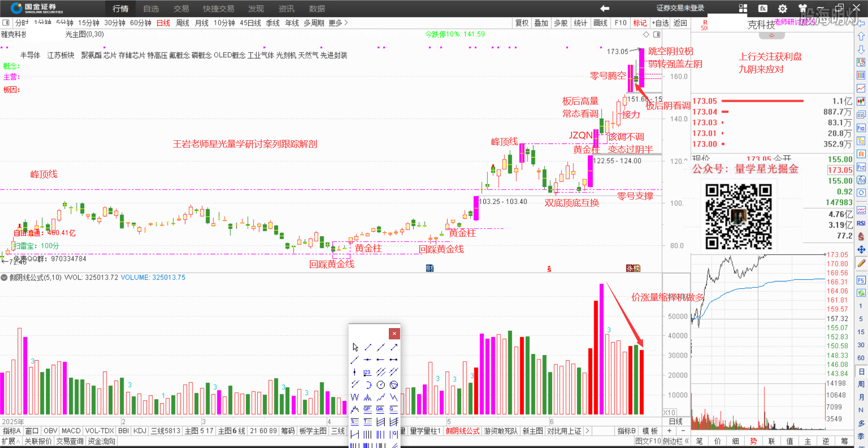Click 资金流向 button
Viewport: 868px width, 448px height.
tap(102, 441)
